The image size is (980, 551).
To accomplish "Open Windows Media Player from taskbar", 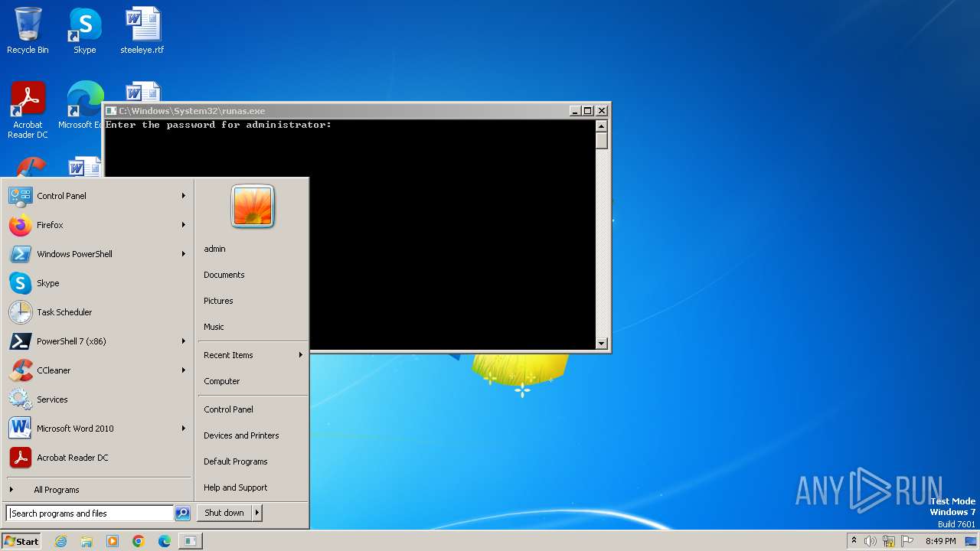I will coord(113,541).
